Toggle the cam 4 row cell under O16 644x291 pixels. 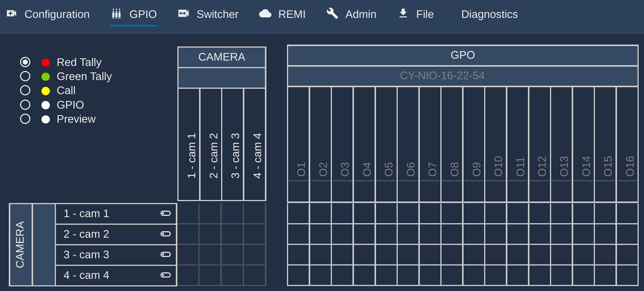[x=627, y=275]
